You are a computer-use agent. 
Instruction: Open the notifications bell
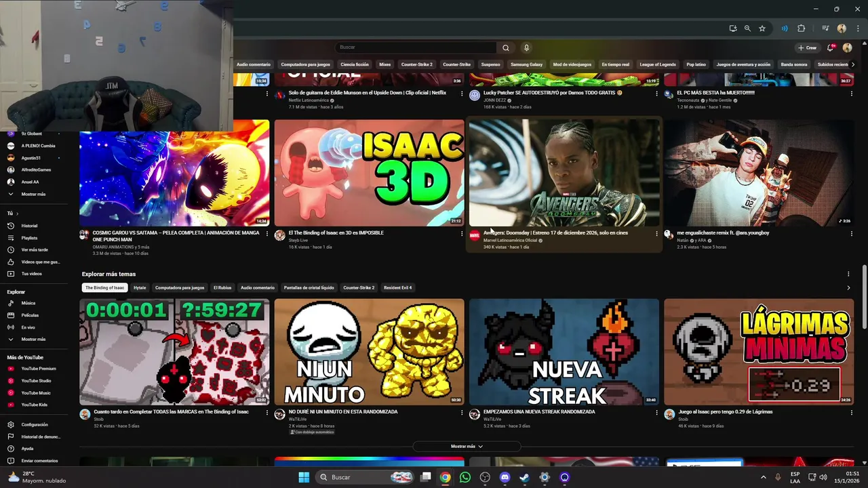click(x=831, y=48)
